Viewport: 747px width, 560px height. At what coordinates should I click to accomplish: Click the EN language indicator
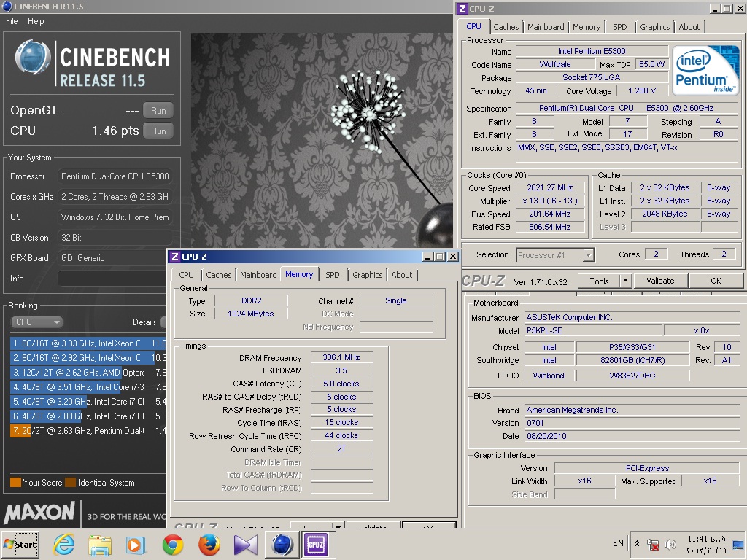point(618,543)
